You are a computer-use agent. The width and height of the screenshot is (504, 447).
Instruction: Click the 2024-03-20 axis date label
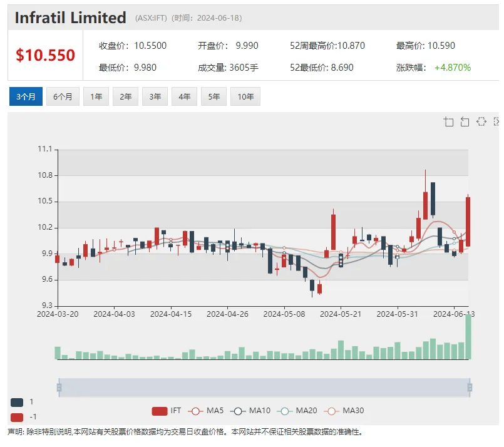coord(58,314)
